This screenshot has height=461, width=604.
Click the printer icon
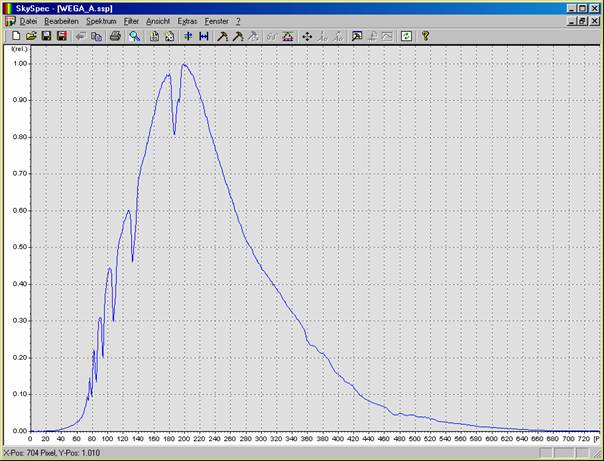tap(115, 36)
